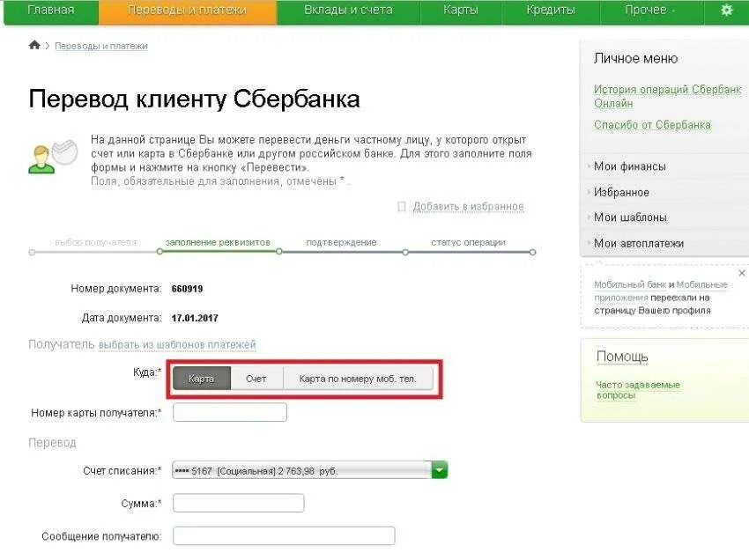Select Карта по номеру моб. тел. option
749x560 pixels.
coord(358,379)
